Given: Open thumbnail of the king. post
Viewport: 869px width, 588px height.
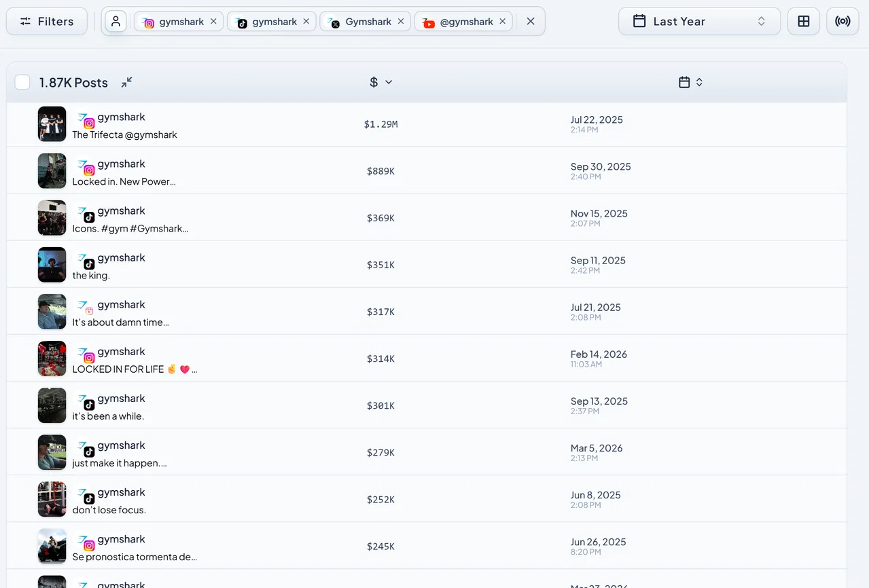Looking at the screenshot, I should click(x=52, y=265).
